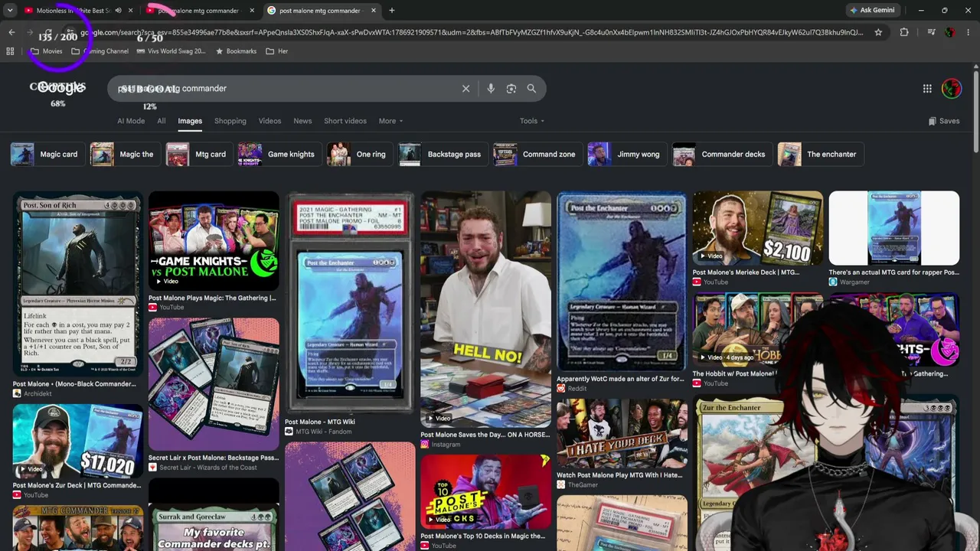Open the Chrome apps grid in bookmarks bar
The image size is (980, 551).
coord(10,51)
